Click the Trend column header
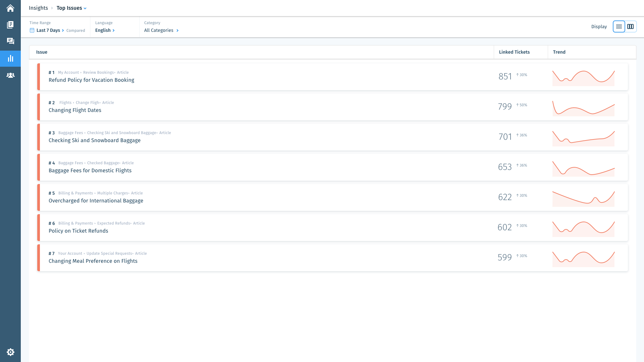Screen dimensions: 644x362 coord(559,52)
